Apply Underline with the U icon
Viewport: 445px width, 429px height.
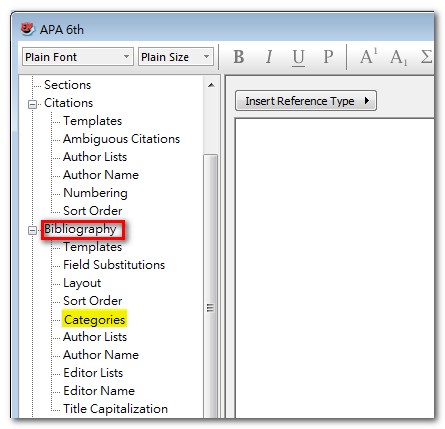pyautogui.click(x=298, y=57)
